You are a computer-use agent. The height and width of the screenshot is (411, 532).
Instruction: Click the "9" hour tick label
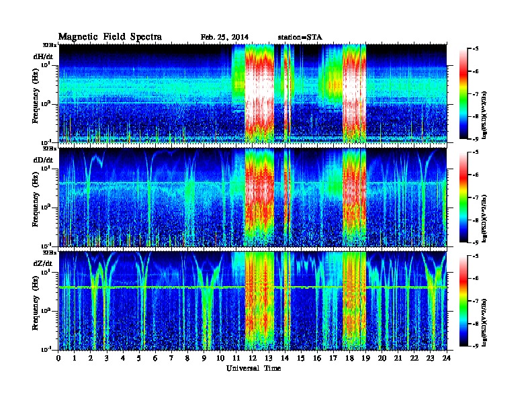click(204, 358)
